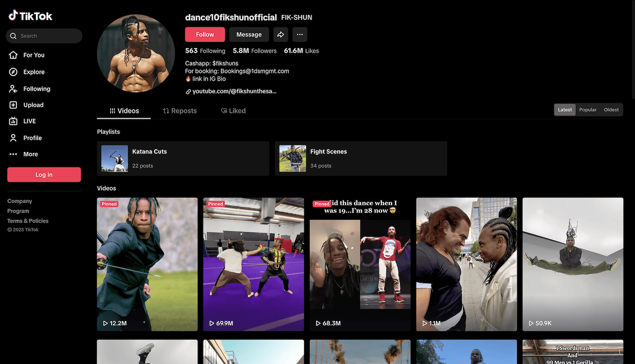The image size is (635, 364).
Task: Click the TikTok logo
Action: (x=31, y=16)
